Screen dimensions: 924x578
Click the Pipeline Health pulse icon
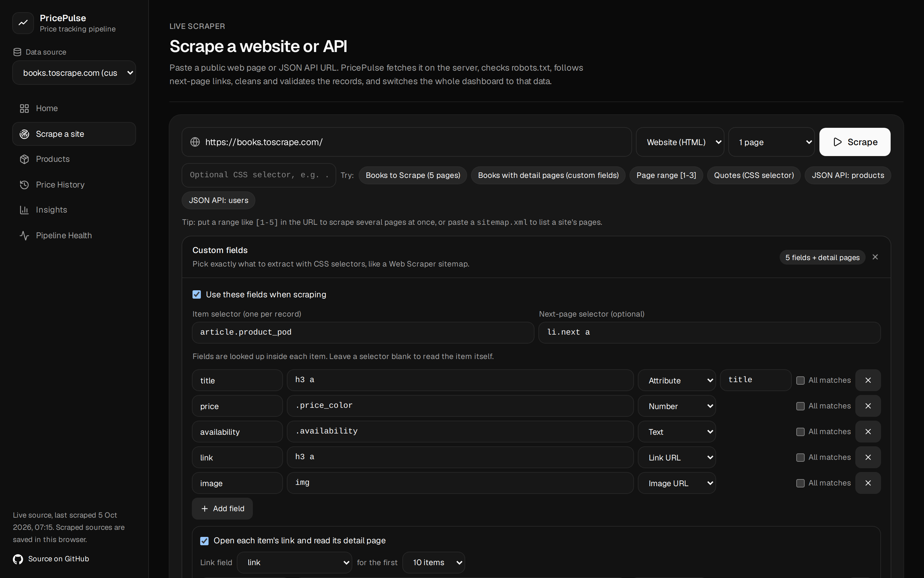click(x=24, y=235)
